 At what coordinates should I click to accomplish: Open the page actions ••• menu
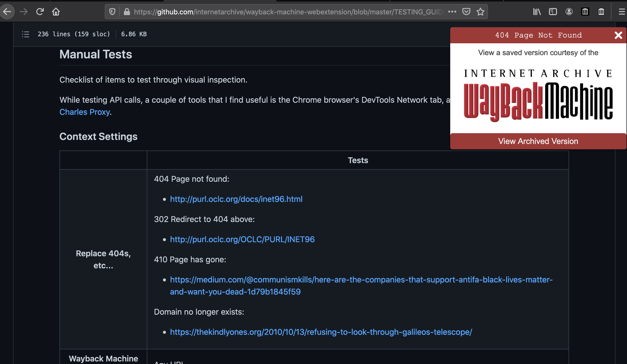452,12
